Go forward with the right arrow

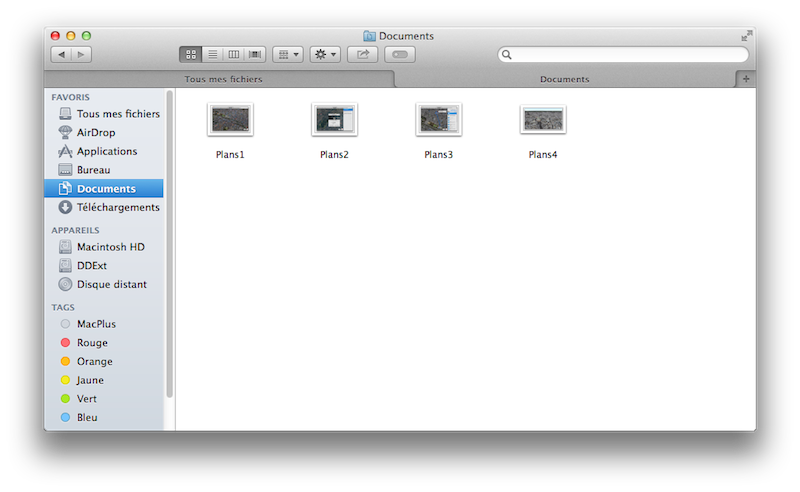point(82,54)
